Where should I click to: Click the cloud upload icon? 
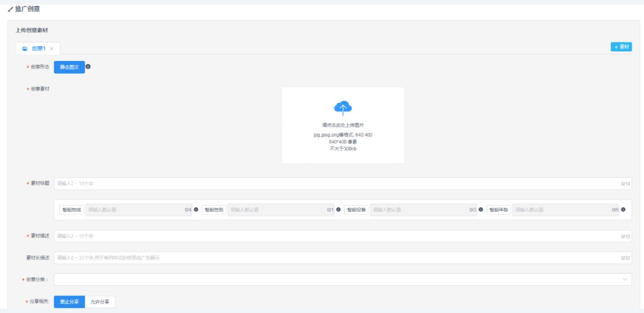click(343, 107)
